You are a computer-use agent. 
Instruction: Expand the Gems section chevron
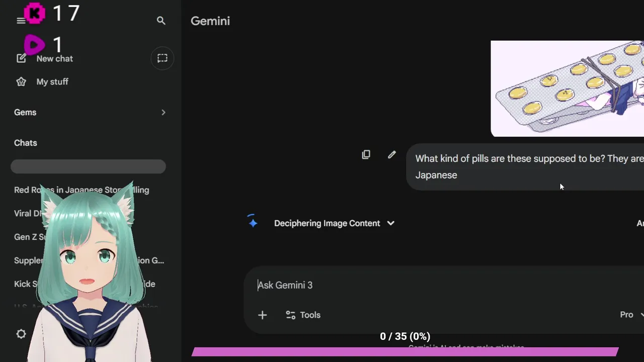(163, 112)
